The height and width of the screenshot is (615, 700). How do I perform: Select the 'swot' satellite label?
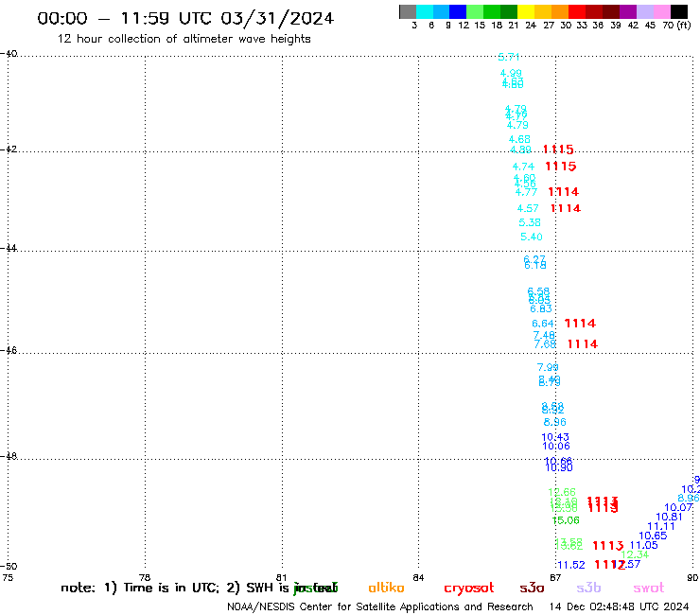point(649,588)
